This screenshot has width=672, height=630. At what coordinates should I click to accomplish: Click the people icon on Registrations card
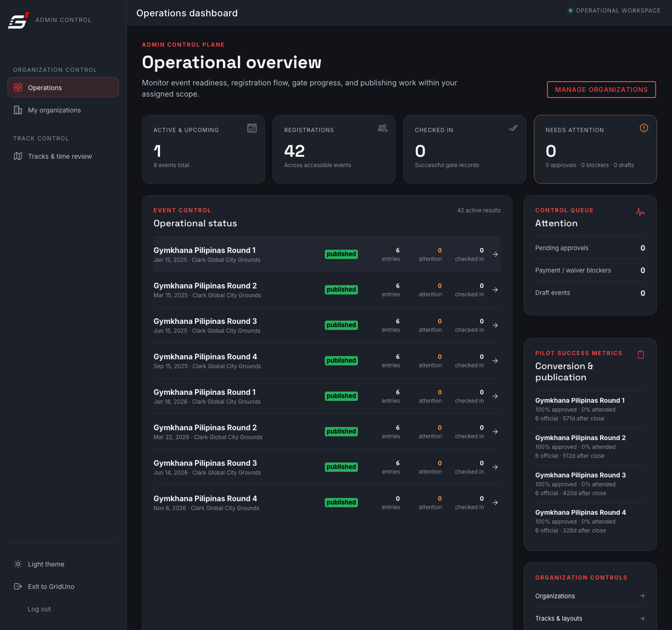tap(383, 128)
